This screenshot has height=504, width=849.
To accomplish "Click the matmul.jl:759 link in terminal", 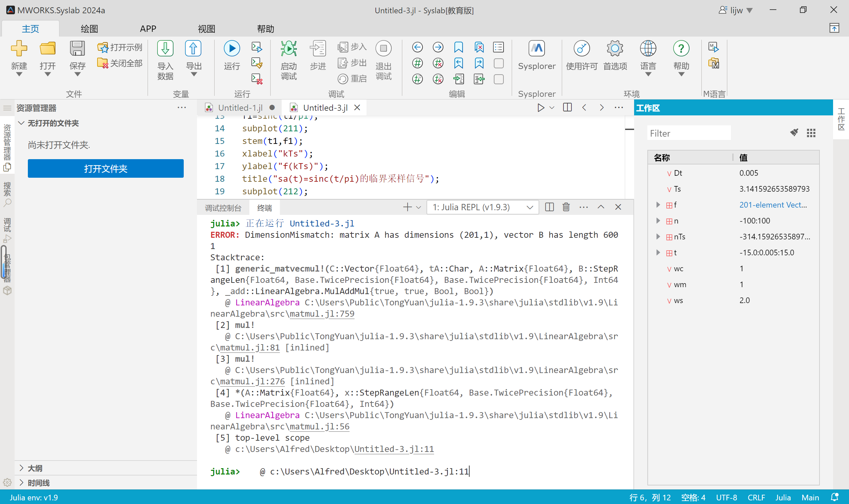I will click(x=322, y=313).
